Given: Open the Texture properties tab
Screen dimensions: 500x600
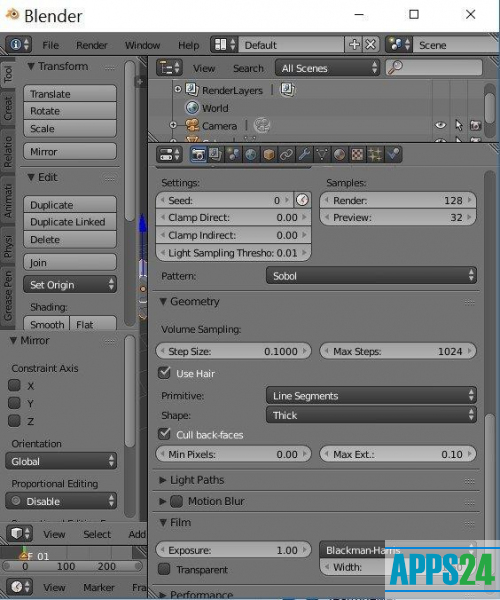Looking at the screenshot, I should tap(357, 155).
